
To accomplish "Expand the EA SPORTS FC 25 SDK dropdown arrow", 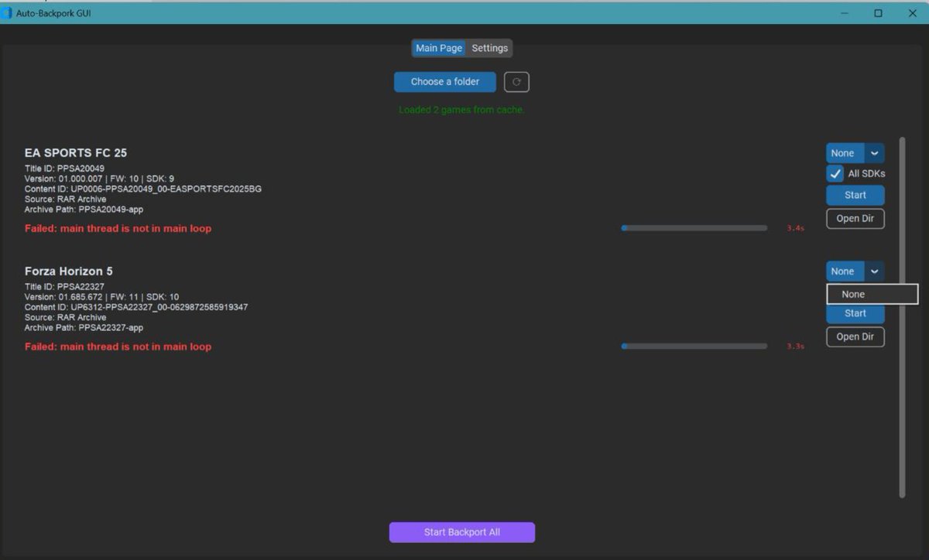I will [x=874, y=153].
